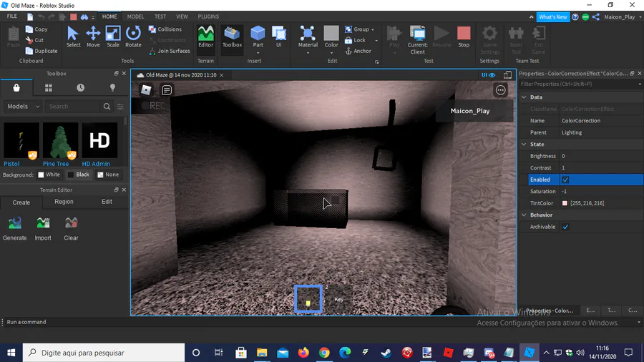
Task: Toggle Collisions option
Action: (x=165, y=29)
